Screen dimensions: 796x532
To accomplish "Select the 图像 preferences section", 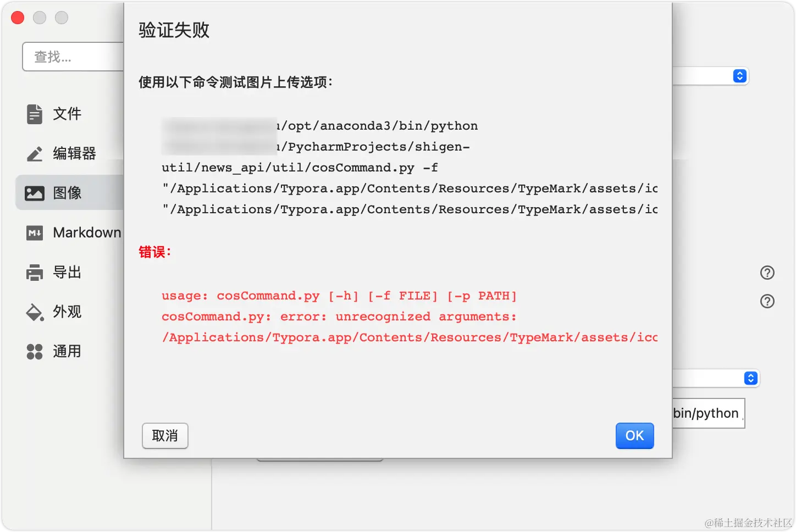I will [70, 193].
